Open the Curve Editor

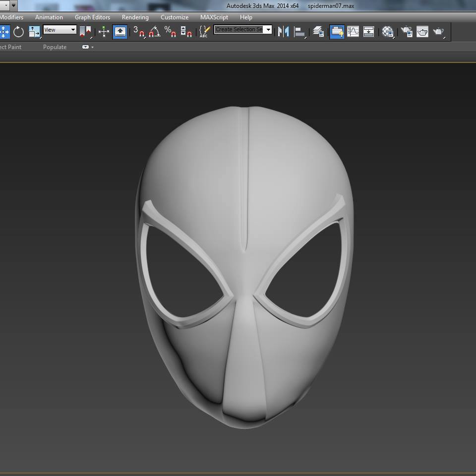tap(353, 32)
